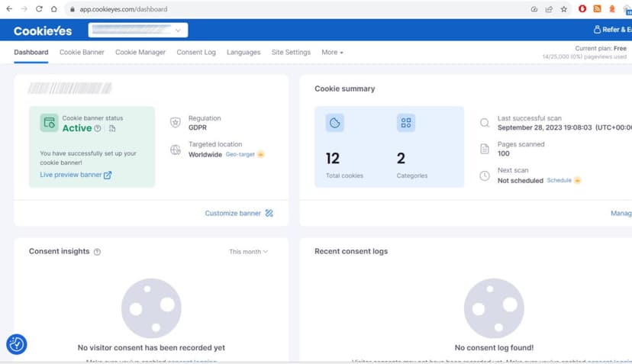Image resolution: width=632 pixels, height=364 pixels.
Task: Click Refer & Earn button
Action: [x=612, y=30]
